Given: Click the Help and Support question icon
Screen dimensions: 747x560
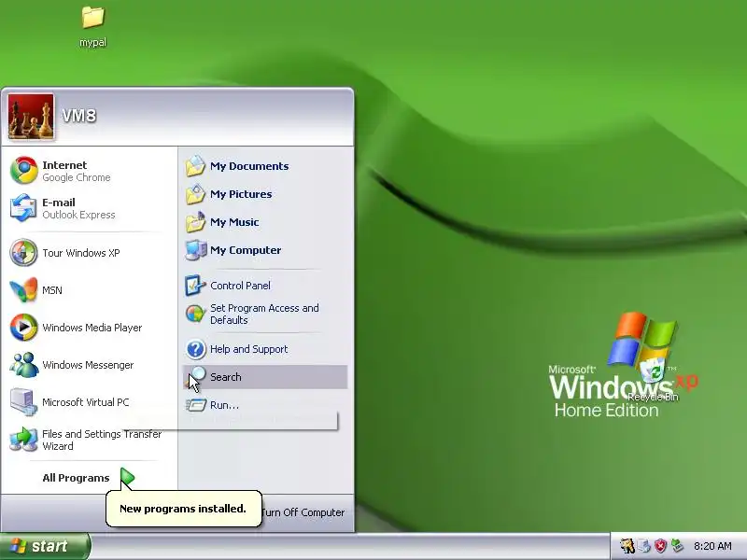Looking at the screenshot, I should click(195, 349).
